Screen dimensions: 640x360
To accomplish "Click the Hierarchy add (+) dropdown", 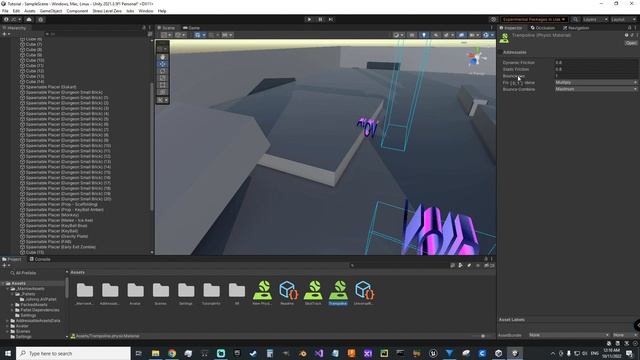I will [6, 34].
